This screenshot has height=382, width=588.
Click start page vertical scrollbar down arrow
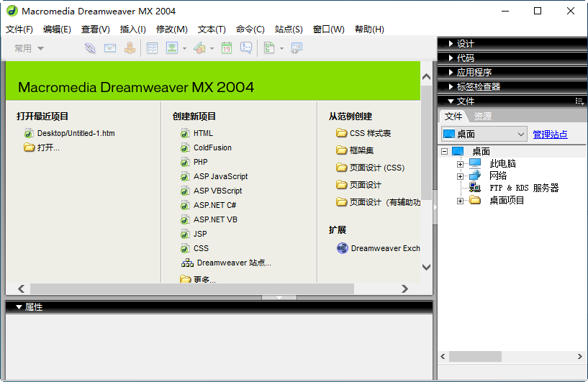click(426, 267)
